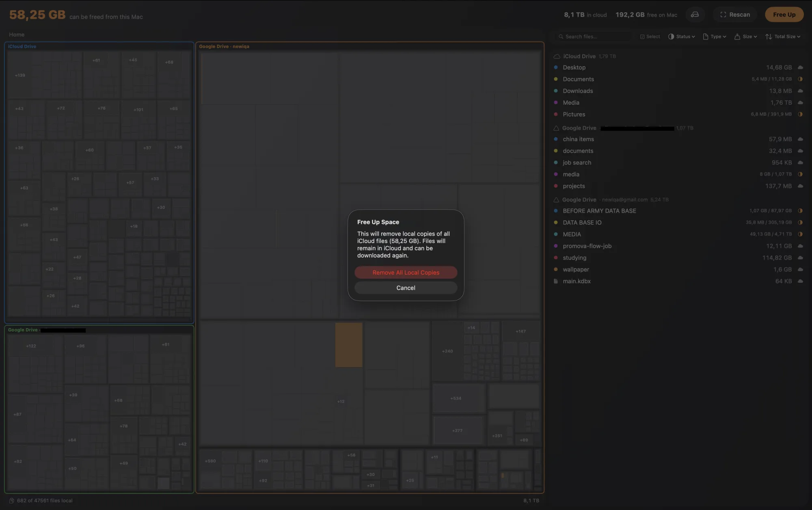Click cloud status icon for projects
Screen dimensions: 812x510
point(800,186)
